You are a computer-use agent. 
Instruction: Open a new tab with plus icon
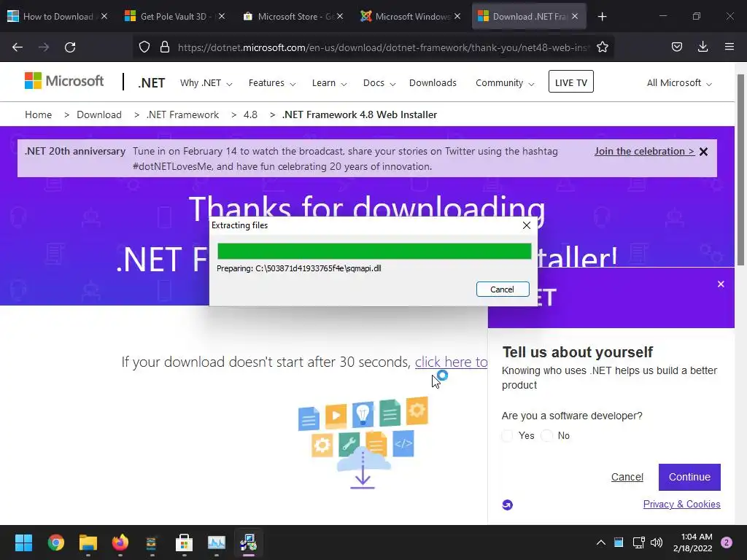click(x=602, y=17)
